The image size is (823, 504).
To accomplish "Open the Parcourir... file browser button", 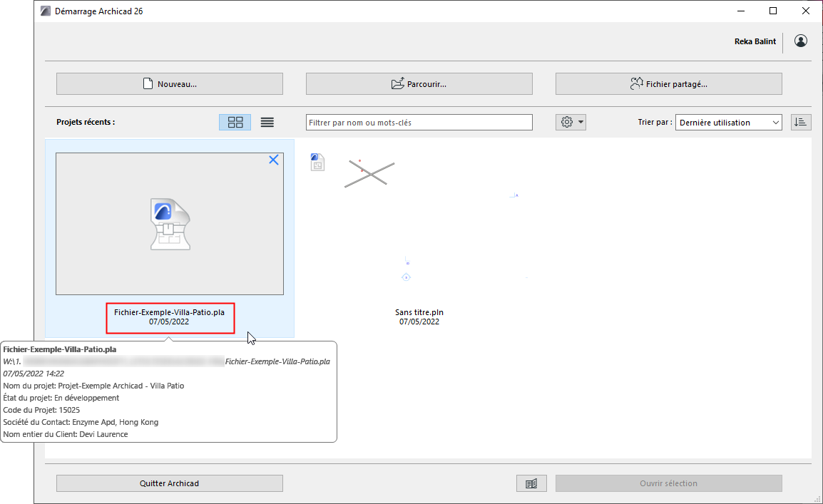I will click(419, 84).
